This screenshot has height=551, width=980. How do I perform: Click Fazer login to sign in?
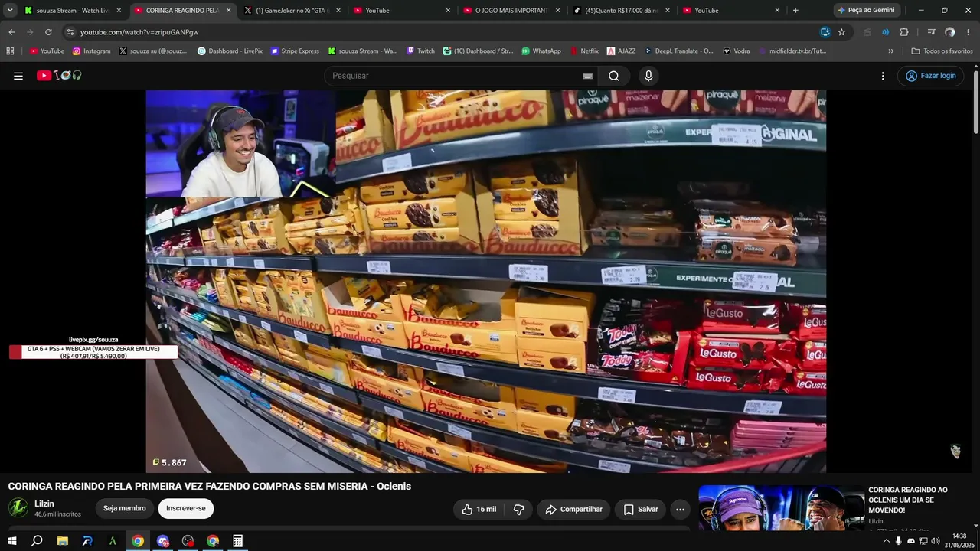(x=930, y=76)
